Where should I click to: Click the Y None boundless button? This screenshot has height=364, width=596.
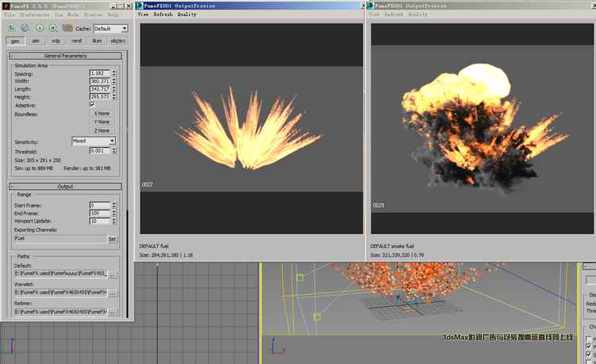coord(103,122)
